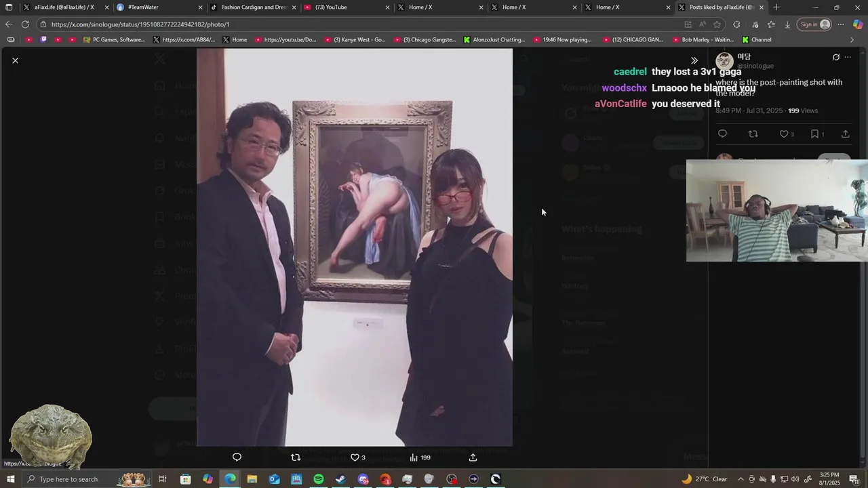The width and height of the screenshot is (868, 488).
Task: Open the Copilot sidebar icon
Action: point(858,24)
